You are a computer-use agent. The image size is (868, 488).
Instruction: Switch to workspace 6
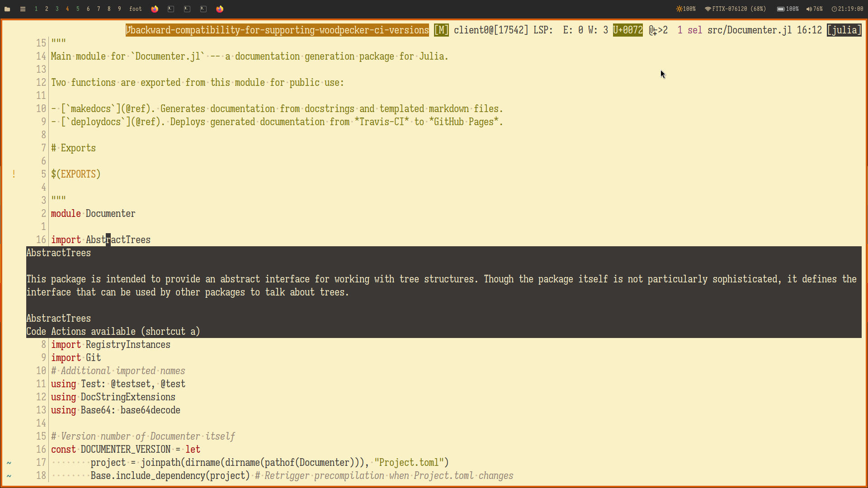pyautogui.click(x=88, y=9)
